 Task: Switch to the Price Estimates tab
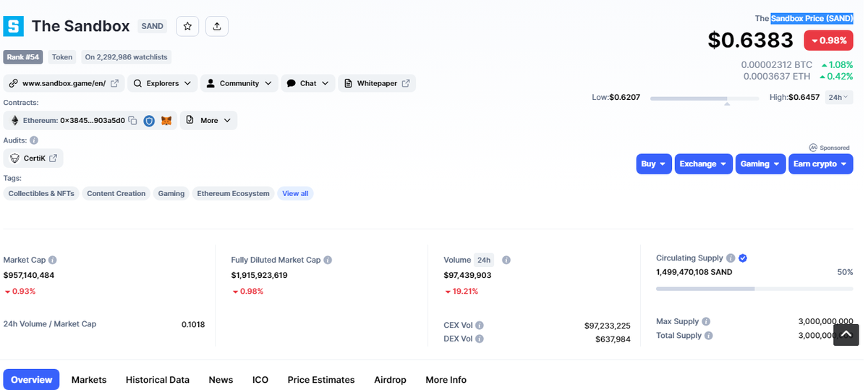(321, 380)
